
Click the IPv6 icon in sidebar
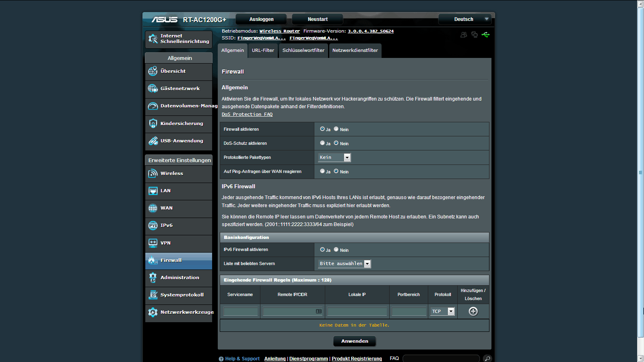click(x=153, y=226)
